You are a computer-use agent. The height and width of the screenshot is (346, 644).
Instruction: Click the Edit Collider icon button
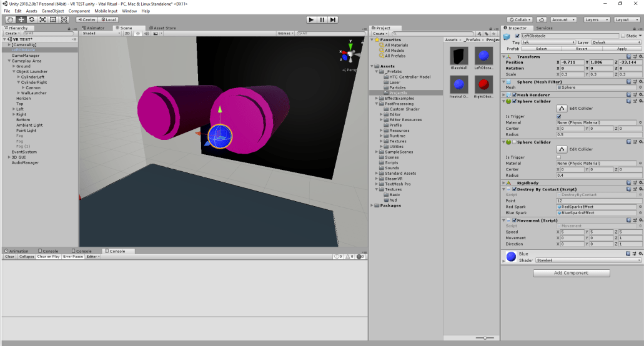(x=562, y=109)
